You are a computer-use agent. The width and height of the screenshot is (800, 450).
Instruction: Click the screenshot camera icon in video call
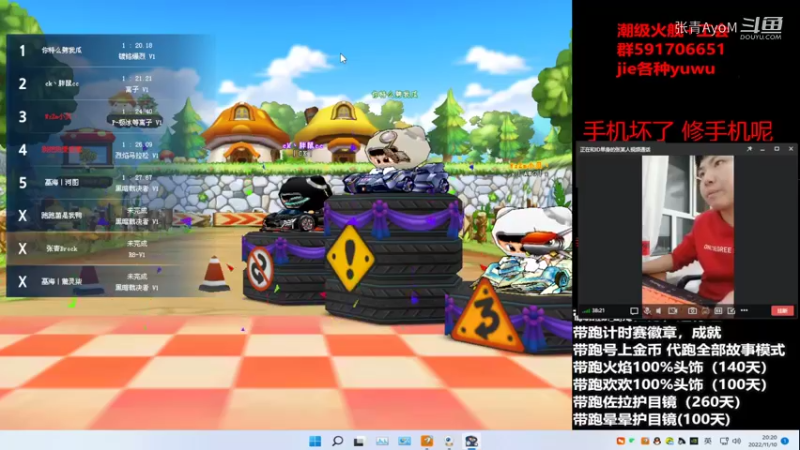coord(692,311)
